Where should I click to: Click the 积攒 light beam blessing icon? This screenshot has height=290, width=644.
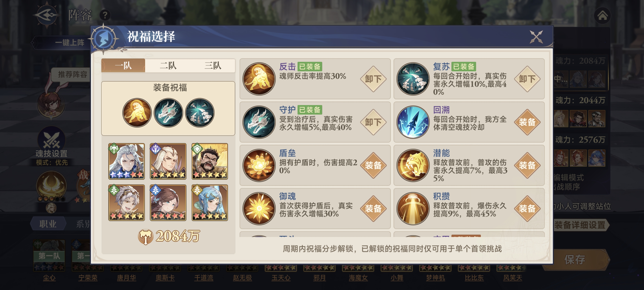pos(413,208)
